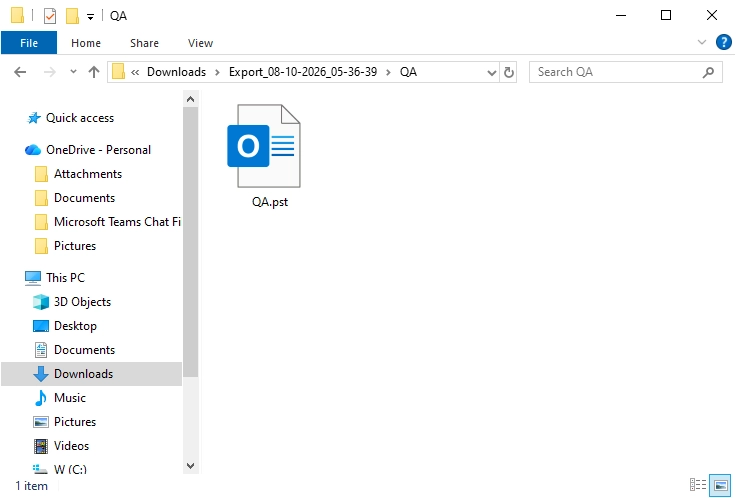Switch to the View ribbon tab
The height and width of the screenshot is (498, 736).
tap(200, 43)
